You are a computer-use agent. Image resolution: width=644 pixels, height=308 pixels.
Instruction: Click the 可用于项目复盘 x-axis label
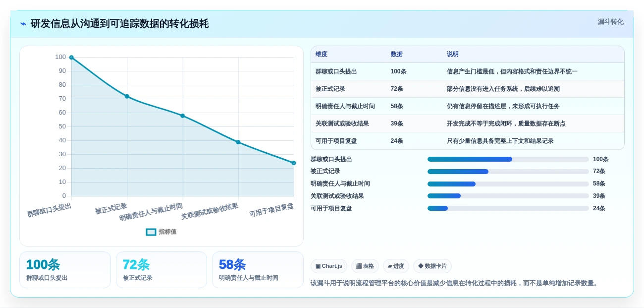coord(271,210)
